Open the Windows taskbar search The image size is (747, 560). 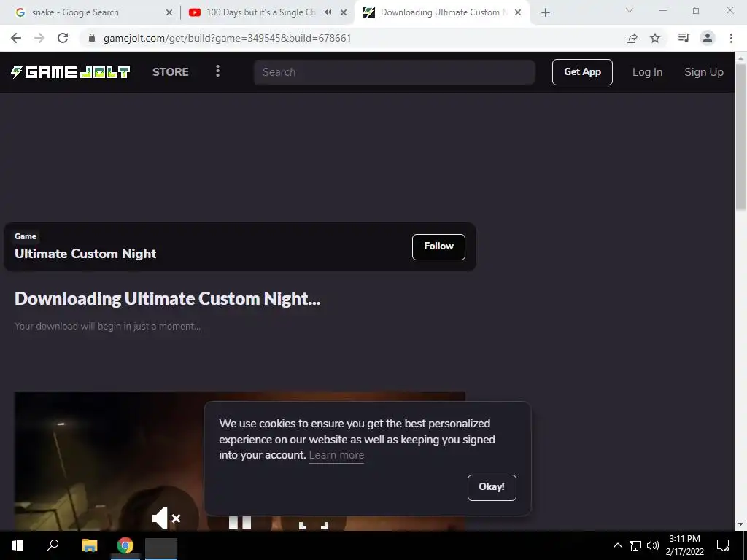pyautogui.click(x=53, y=545)
